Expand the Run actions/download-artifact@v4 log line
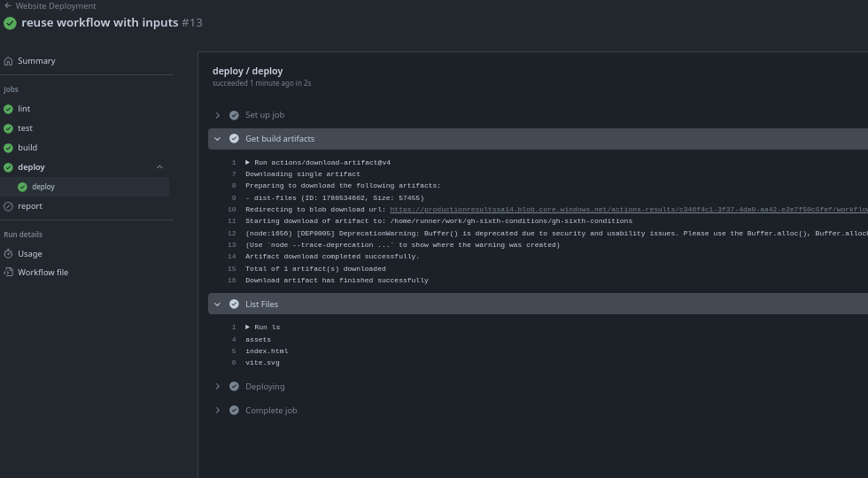 [248, 163]
